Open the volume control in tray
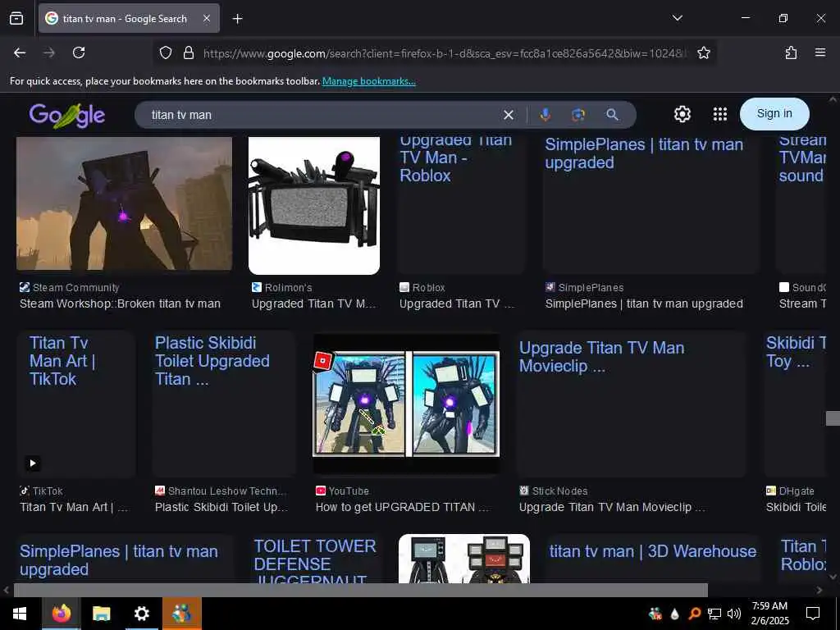The height and width of the screenshot is (630, 840). pos(734,614)
